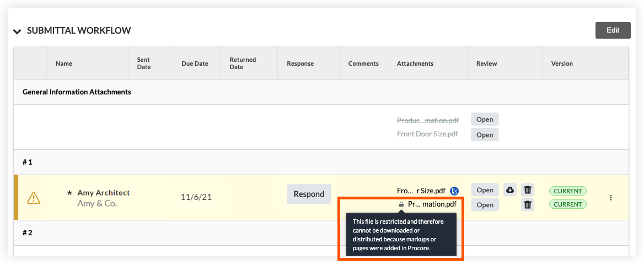The image size is (644, 269).
Task: Click the restricted file tooltip message
Action: [x=401, y=234]
